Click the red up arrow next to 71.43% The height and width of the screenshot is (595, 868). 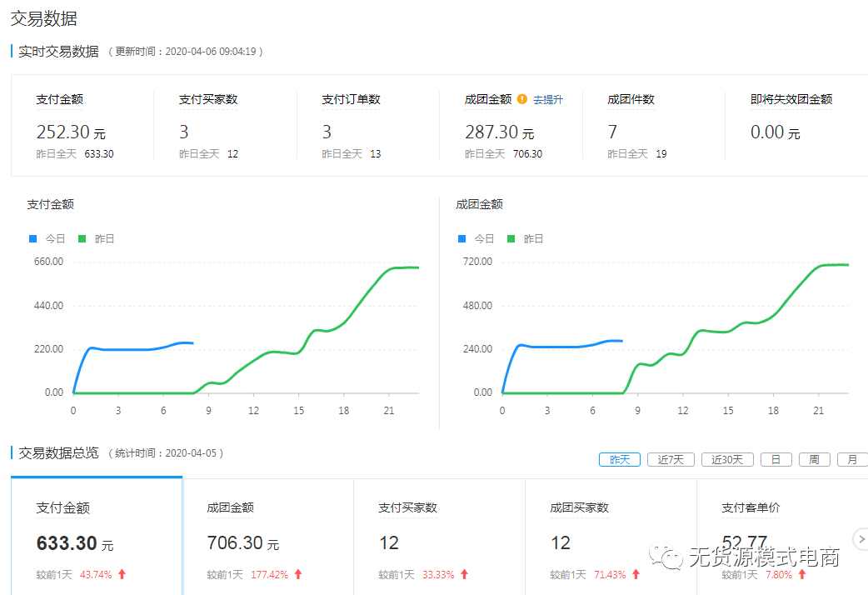pyautogui.click(x=636, y=574)
